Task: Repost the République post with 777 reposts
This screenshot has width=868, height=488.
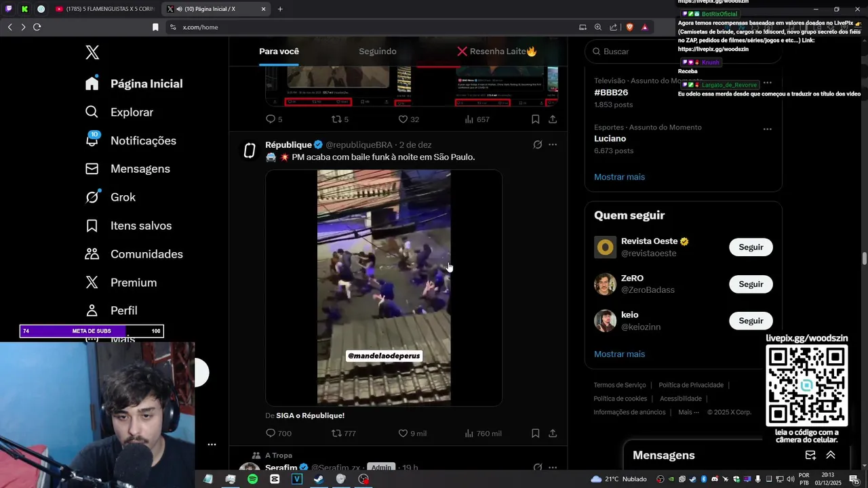Action: (x=343, y=433)
